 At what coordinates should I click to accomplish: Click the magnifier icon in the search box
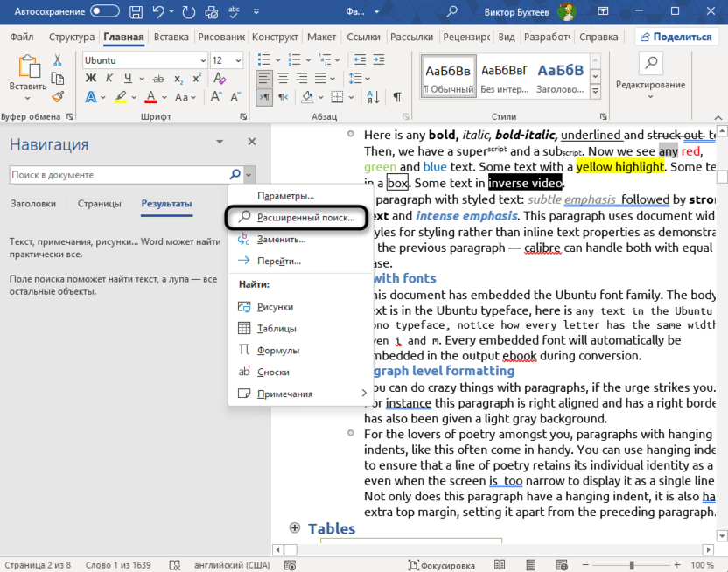tap(234, 175)
